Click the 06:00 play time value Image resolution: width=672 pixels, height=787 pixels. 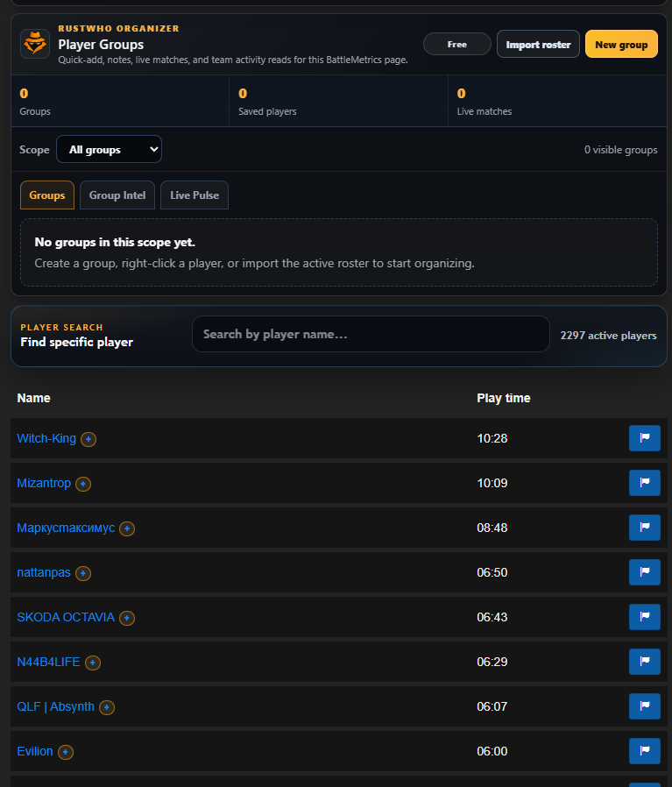492,751
